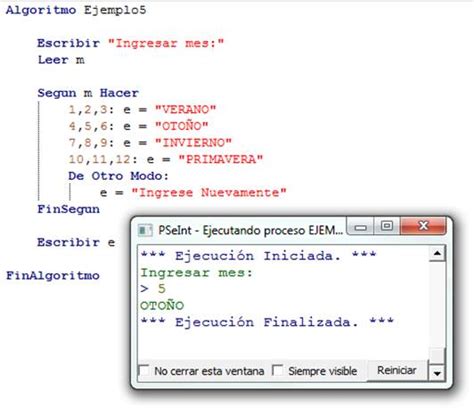Click the console input line '> 5'
Screen dimensions: 474x415
pyautogui.click(x=153, y=289)
